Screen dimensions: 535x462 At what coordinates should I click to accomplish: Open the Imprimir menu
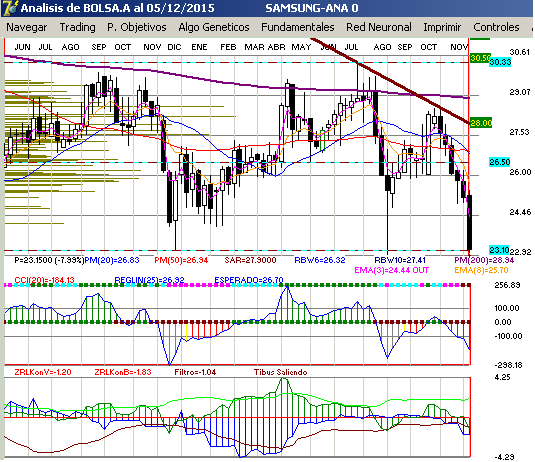click(442, 27)
